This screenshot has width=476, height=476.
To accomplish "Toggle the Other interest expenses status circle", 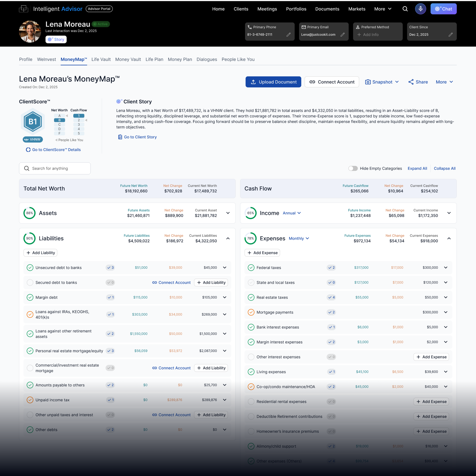I will (x=251, y=357).
